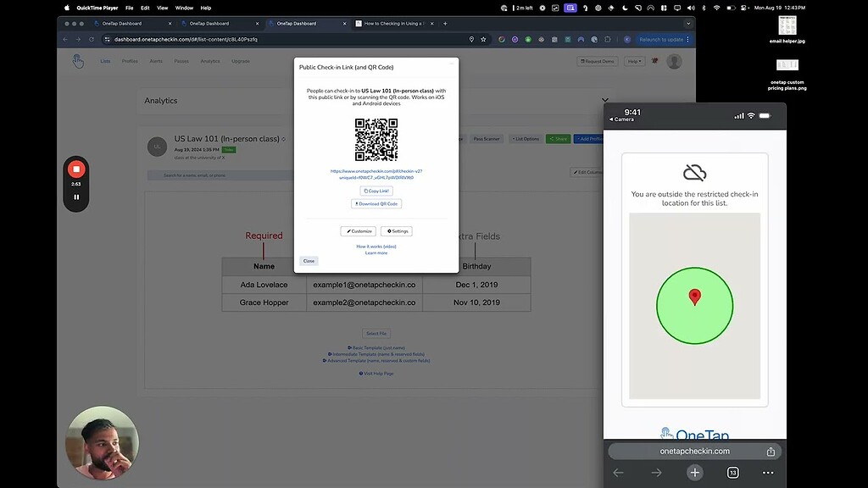Click the bookmark star in the browser address bar
Image resolution: width=868 pixels, height=488 pixels.
(483, 39)
